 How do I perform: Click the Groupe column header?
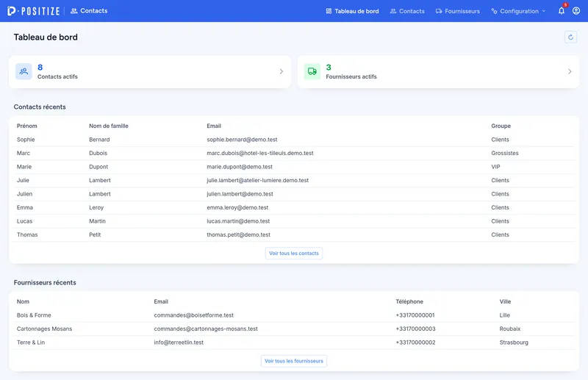coord(501,126)
